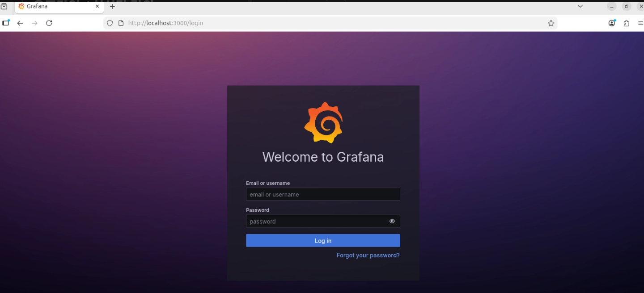This screenshot has width=644, height=293.
Task: Click the shield tracking protection icon
Action: click(110, 23)
